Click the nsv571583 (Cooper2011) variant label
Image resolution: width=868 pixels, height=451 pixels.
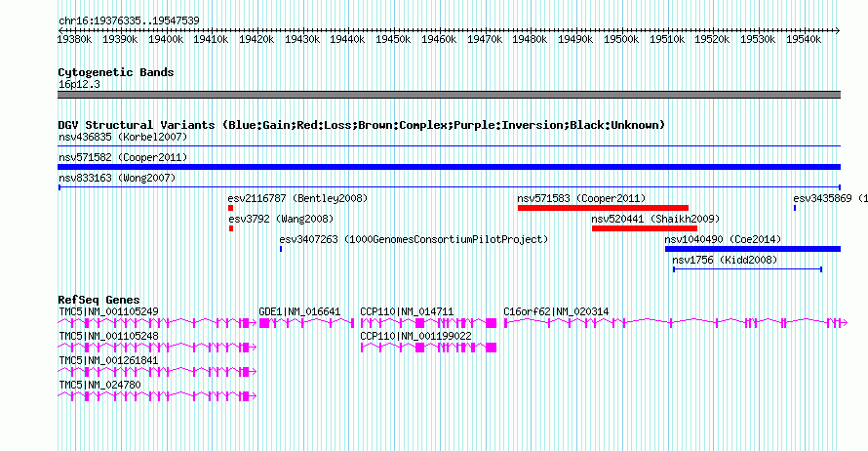tap(581, 198)
